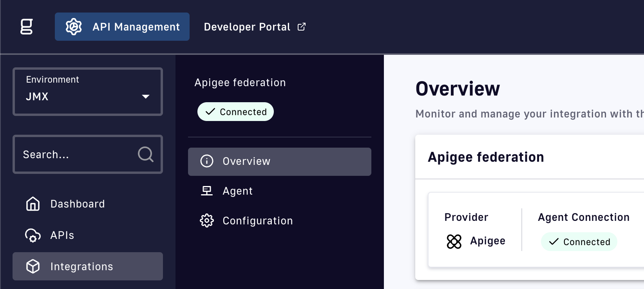Open the Configuration menu item
644x289 pixels.
point(257,220)
